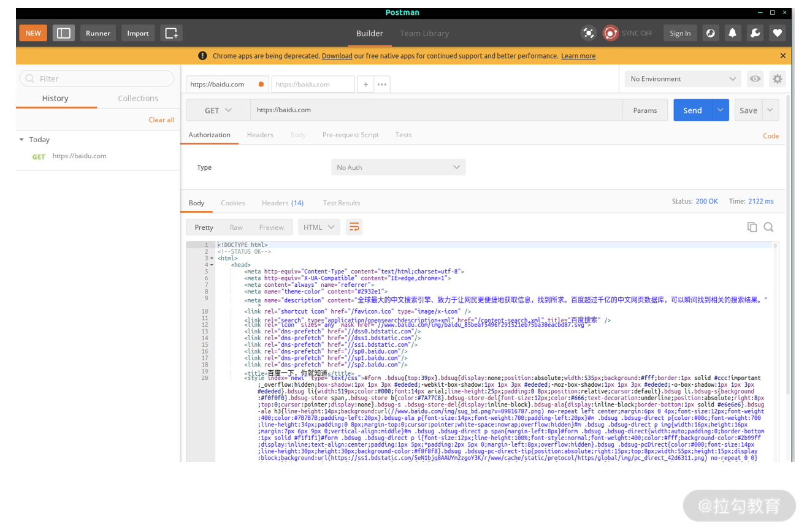Click the Clear all link
Image resolution: width=807 pixels, height=532 pixels.
pos(161,120)
